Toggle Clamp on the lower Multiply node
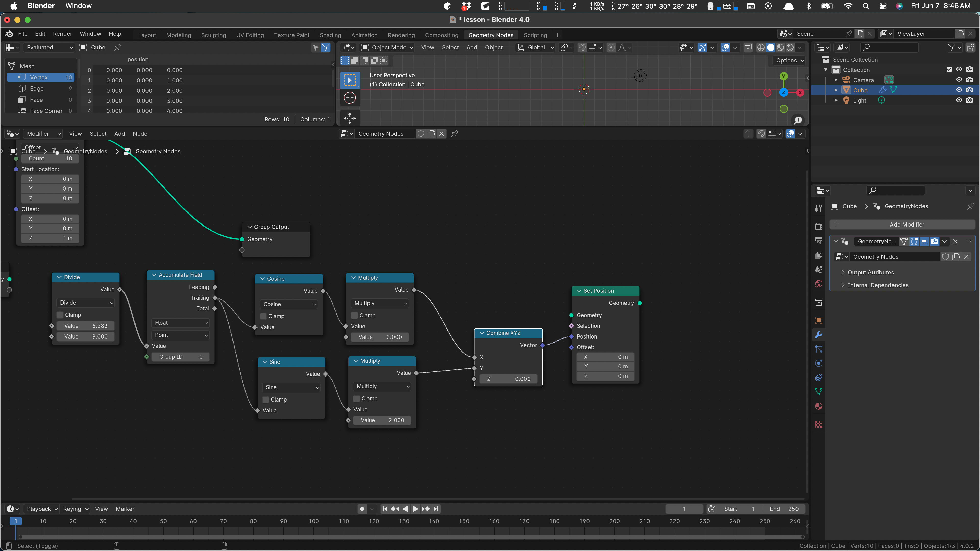This screenshot has height=551, width=980. [357, 398]
